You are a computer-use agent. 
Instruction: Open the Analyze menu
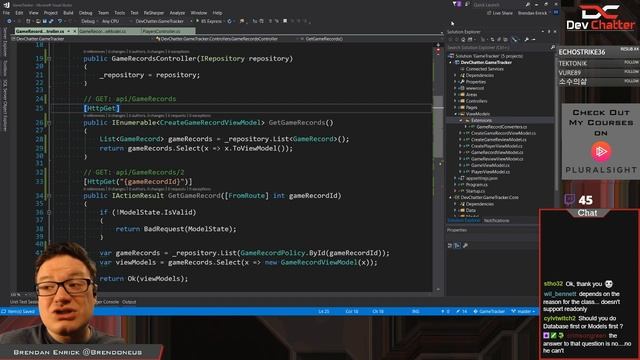pyautogui.click(x=177, y=13)
